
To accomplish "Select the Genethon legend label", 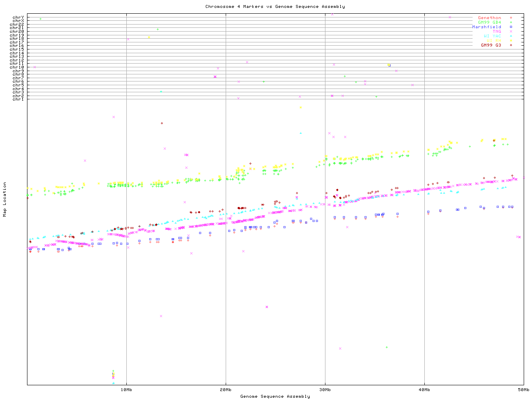I will point(489,18).
